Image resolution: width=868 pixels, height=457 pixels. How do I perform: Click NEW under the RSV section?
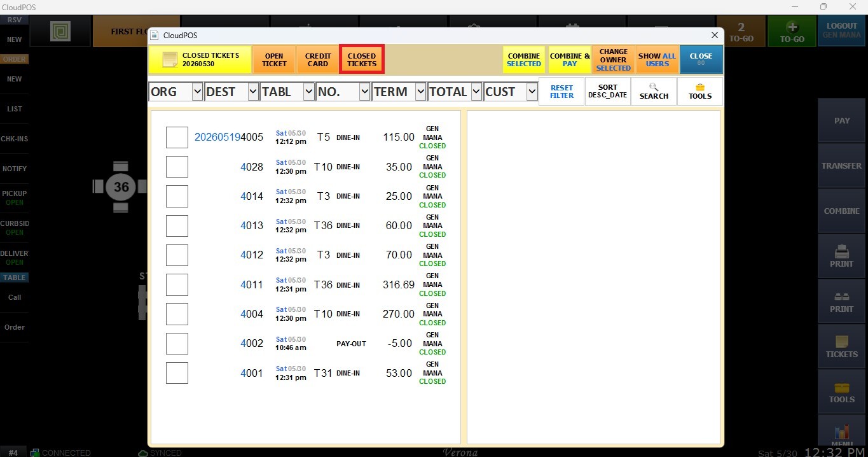click(14, 39)
